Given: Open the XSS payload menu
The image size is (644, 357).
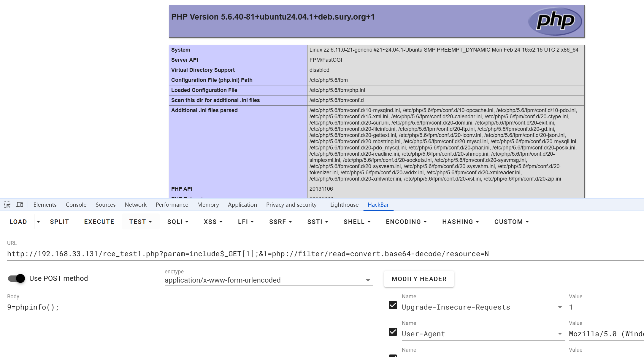Looking at the screenshot, I should click(x=213, y=222).
